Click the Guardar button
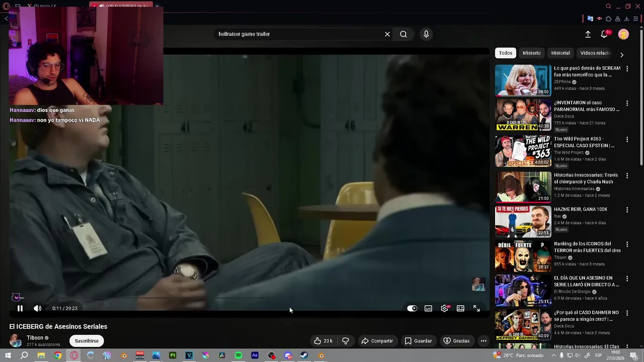 [418, 341]
